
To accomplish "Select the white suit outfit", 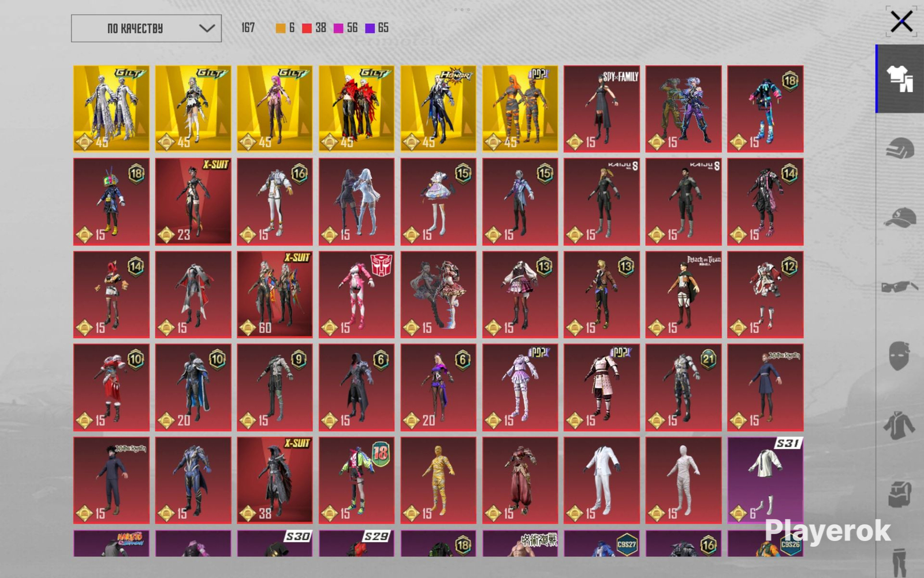I will tap(602, 480).
